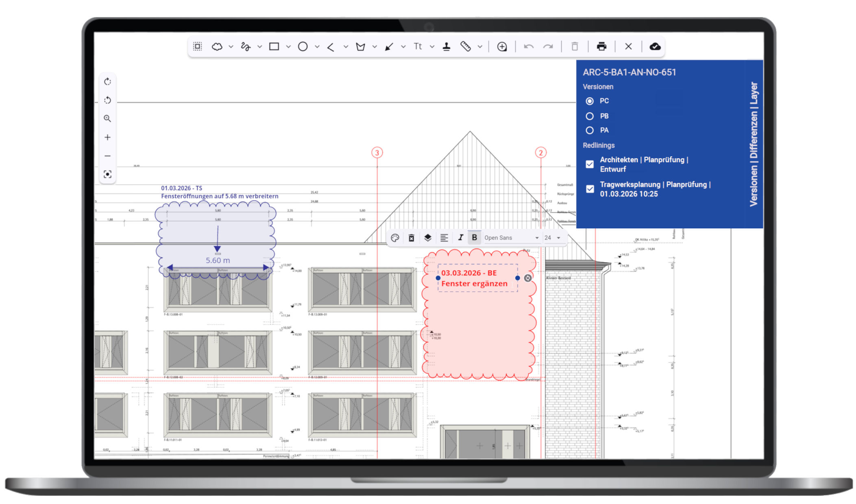Uncheck Architekten Planprüfung Entwurf redlining
This screenshot has width=856, height=504.
point(590,164)
